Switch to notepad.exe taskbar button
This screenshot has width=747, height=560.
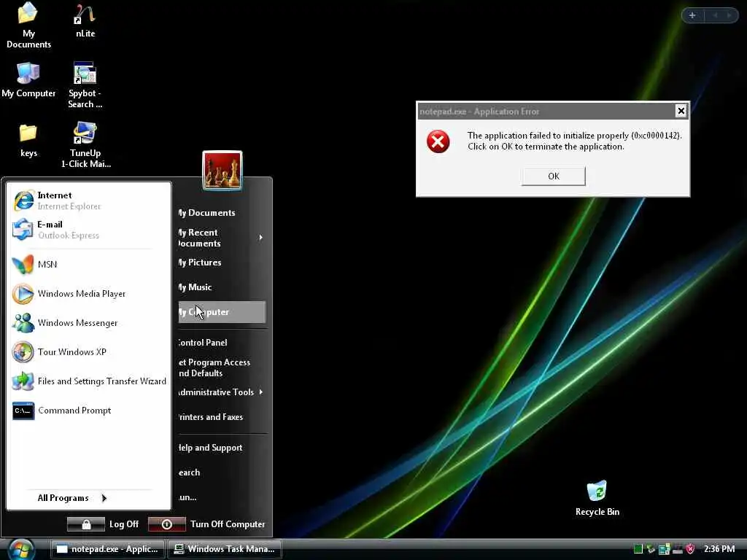coord(108,549)
